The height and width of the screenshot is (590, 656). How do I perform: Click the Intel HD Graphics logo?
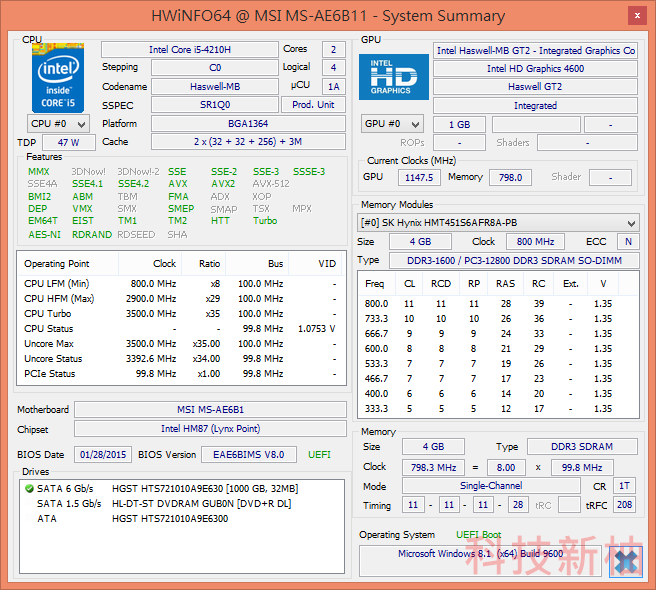394,77
